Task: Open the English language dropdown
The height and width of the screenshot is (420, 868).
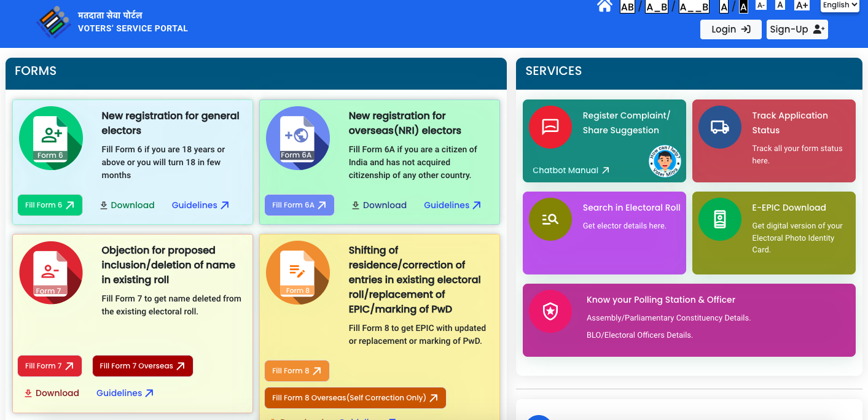Action: [x=839, y=6]
